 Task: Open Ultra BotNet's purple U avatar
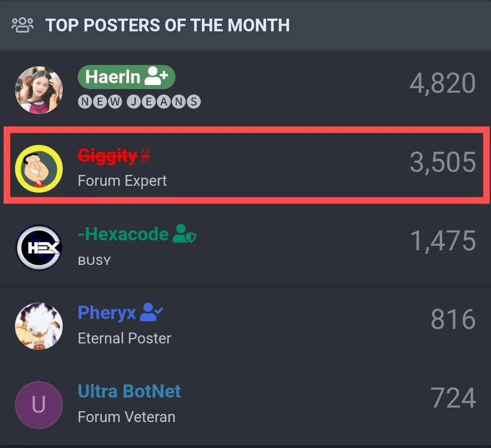point(39,405)
